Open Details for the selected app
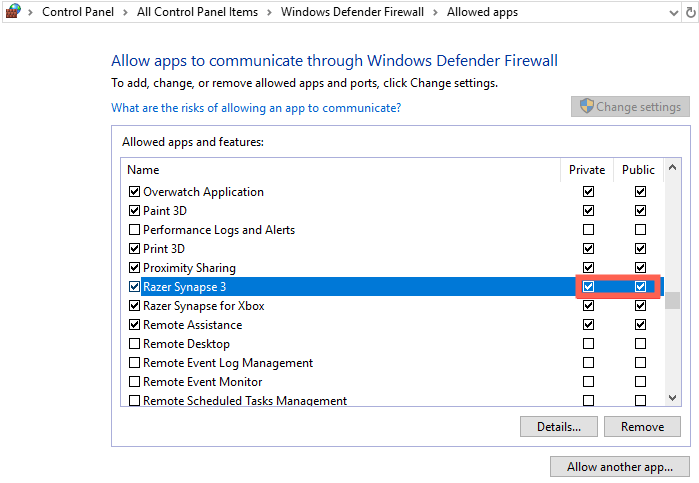 point(559,427)
